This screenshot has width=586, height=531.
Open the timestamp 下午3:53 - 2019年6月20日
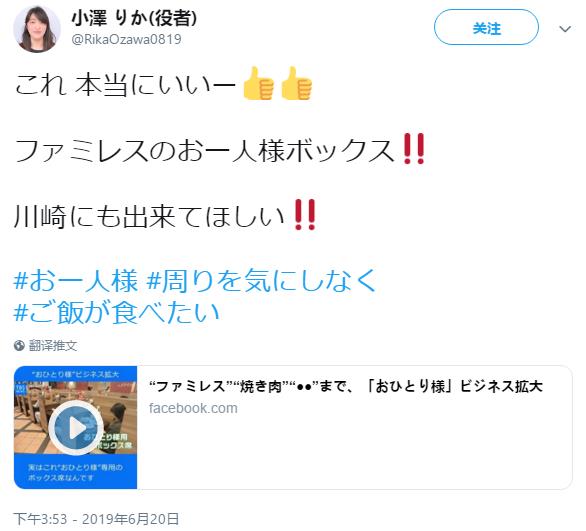[96, 519]
